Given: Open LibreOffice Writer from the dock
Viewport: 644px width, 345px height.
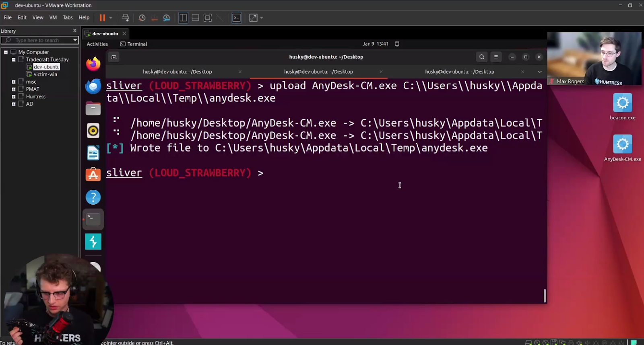Looking at the screenshot, I should pyautogui.click(x=93, y=153).
